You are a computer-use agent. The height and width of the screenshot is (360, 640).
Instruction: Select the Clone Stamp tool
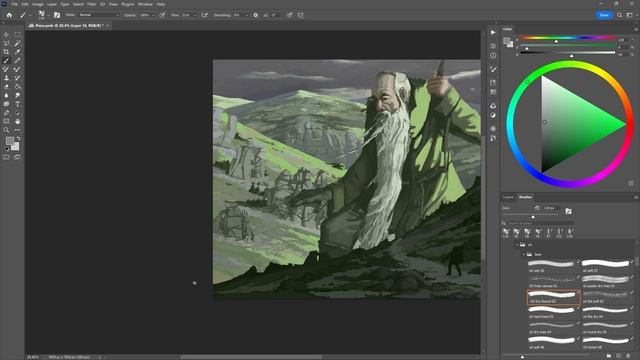coord(6,78)
